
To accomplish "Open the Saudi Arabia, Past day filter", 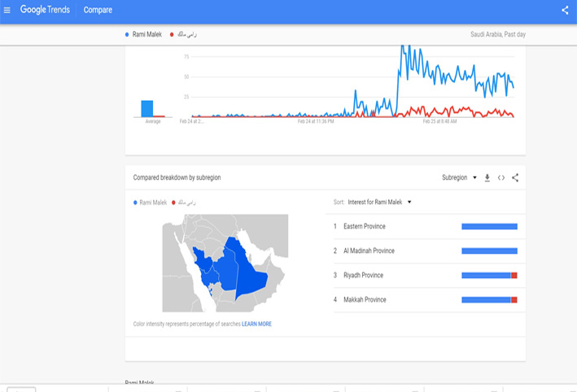I will [498, 34].
